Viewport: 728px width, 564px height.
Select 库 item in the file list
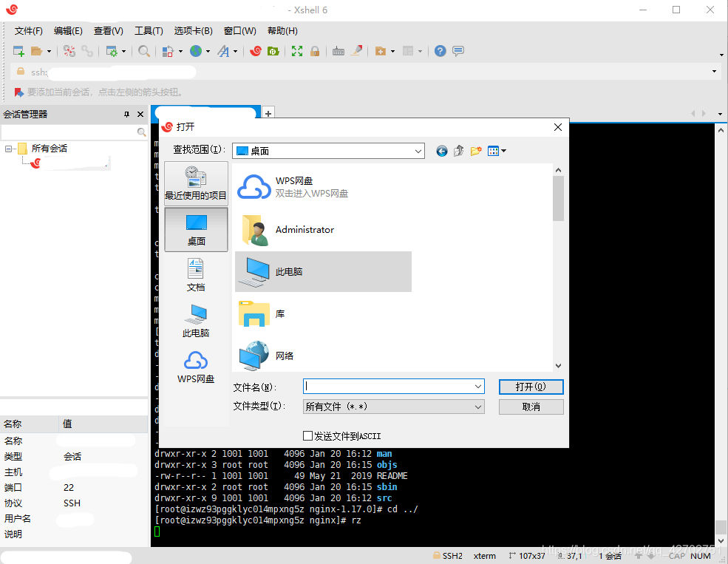[x=323, y=314]
